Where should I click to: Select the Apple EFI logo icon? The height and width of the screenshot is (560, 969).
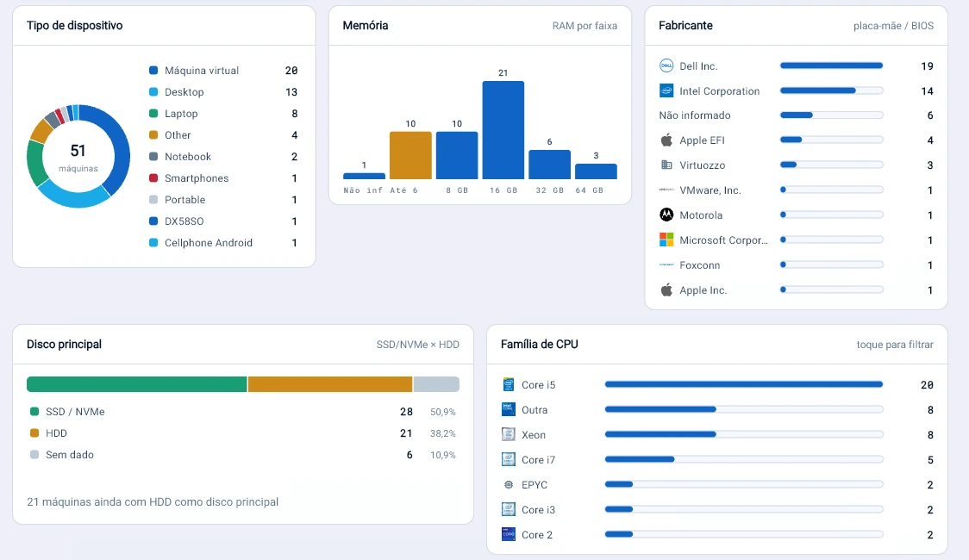pos(666,140)
